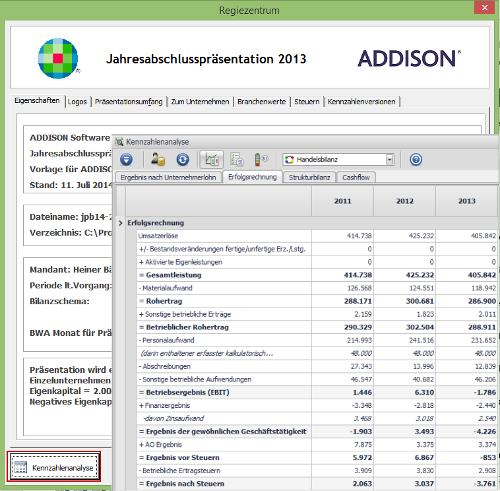Image resolution: width=500 pixels, height=491 pixels.
Task: Open the Präsentationsumfang tab
Action: click(128, 102)
